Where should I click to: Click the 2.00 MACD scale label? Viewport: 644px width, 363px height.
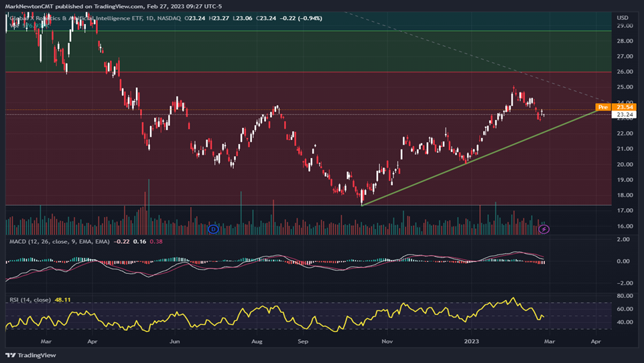[x=623, y=239]
